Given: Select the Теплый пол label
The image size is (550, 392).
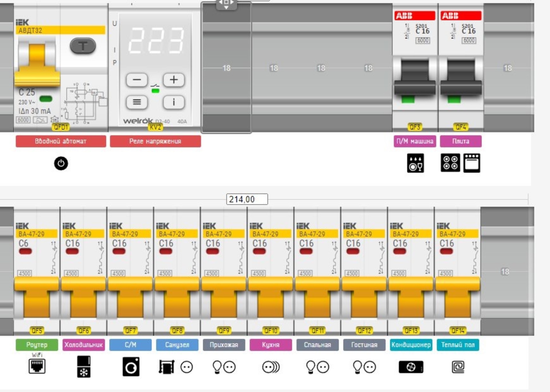Looking at the screenshot, I should (458, 345).
